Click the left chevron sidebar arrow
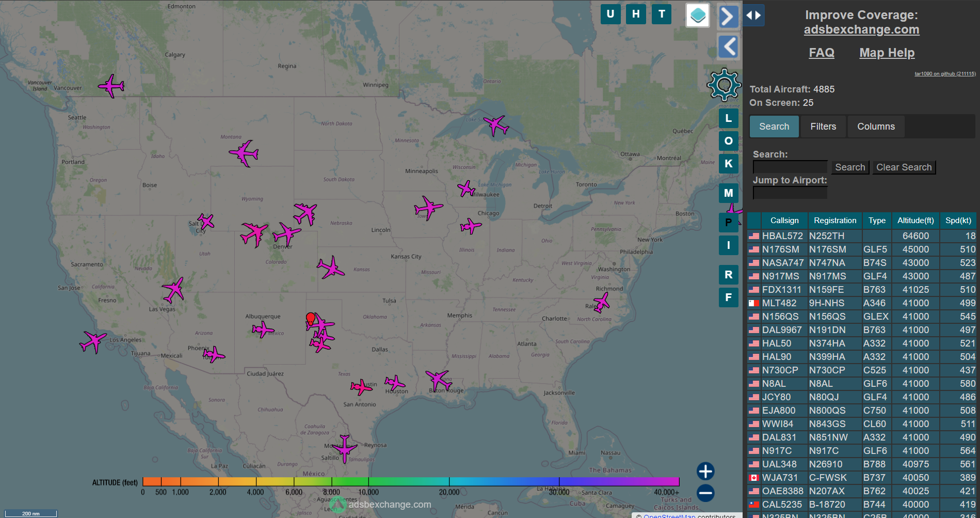This screenshot has height=518, width=980. pyautogui.click(x=728, y=47)
